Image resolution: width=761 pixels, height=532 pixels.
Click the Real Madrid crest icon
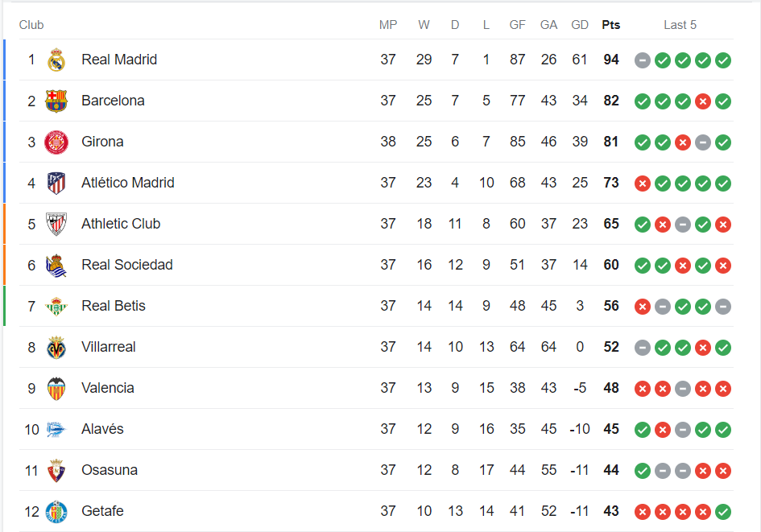pos(56,60)
